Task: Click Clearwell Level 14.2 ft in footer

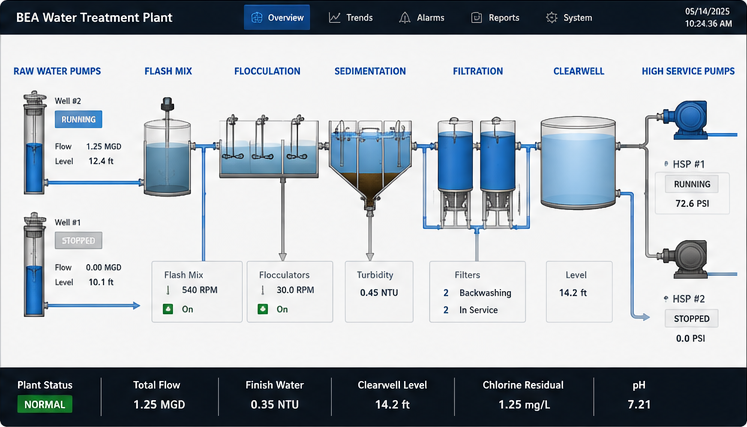Action: pos(393,405)
